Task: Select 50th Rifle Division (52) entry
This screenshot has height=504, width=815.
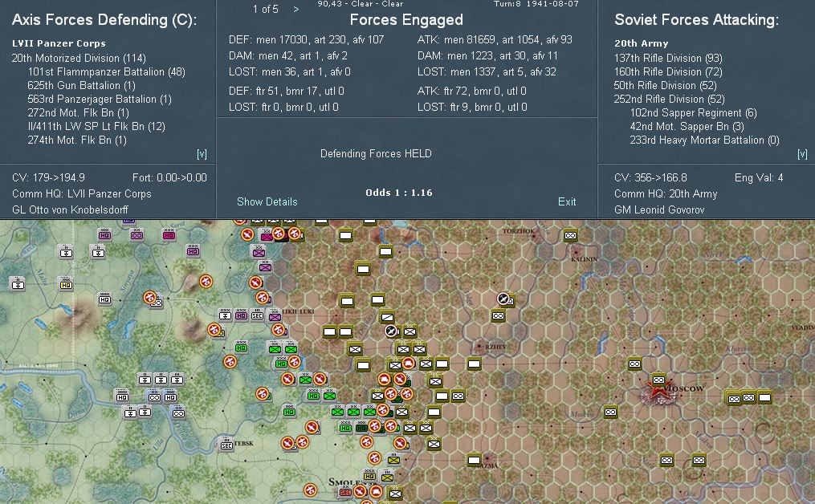Action: (666, 85)
